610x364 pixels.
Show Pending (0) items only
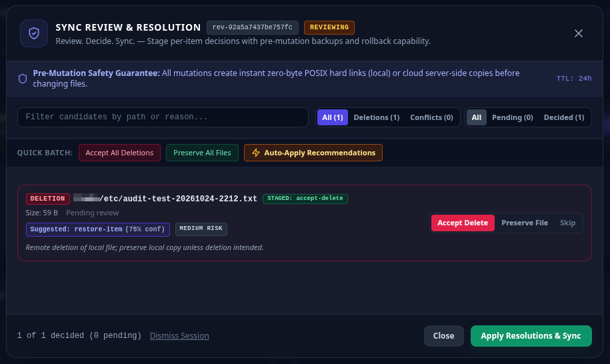tap(513, 117)
